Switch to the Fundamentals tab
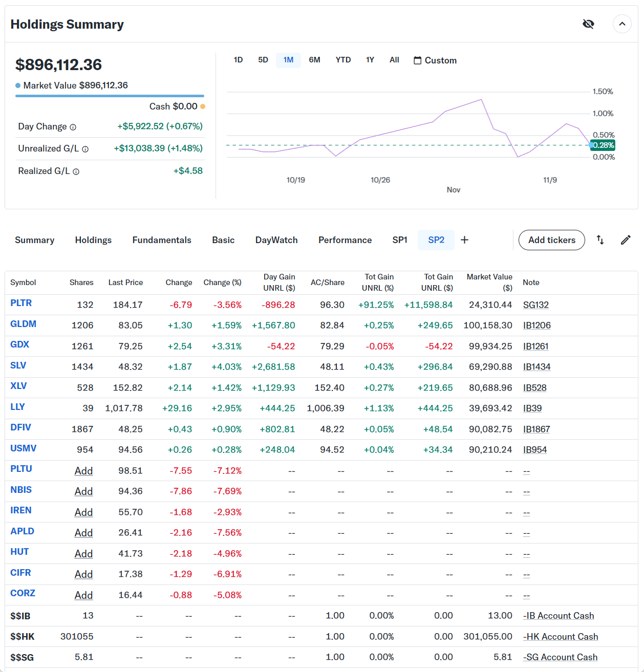 click(x=162, y=240)
